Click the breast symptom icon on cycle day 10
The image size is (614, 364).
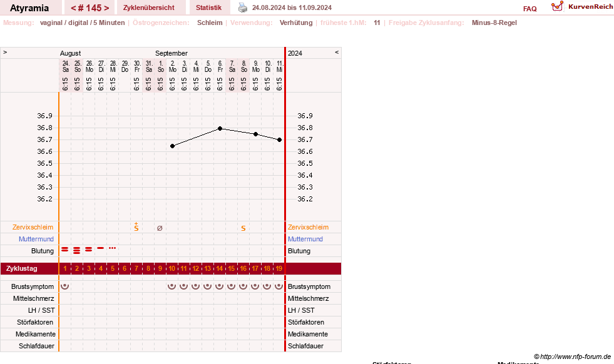coord(172,286)
